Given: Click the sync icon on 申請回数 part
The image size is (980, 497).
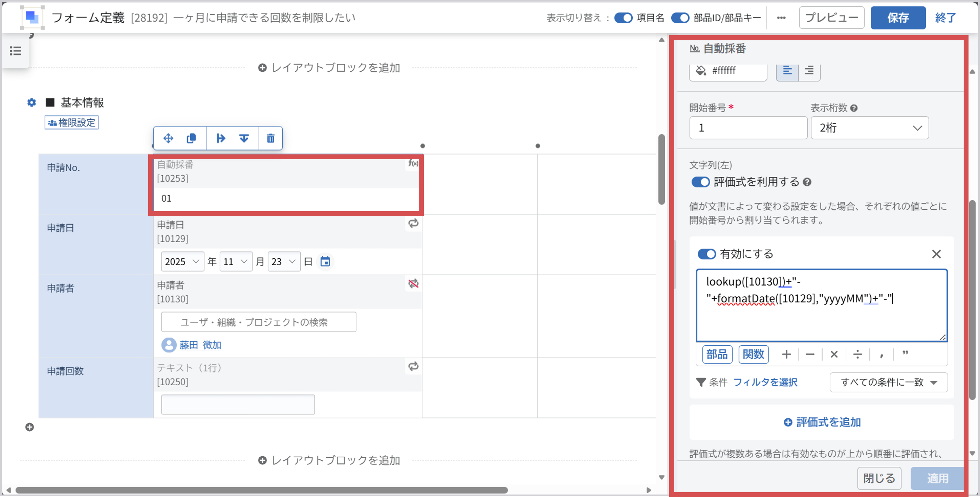Looking at the screenshot, I should pyautogui.click(x=413, y=366).
